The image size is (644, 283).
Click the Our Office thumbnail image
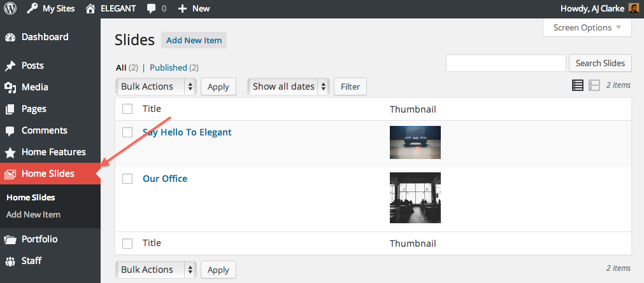click(x=415, y=198)
